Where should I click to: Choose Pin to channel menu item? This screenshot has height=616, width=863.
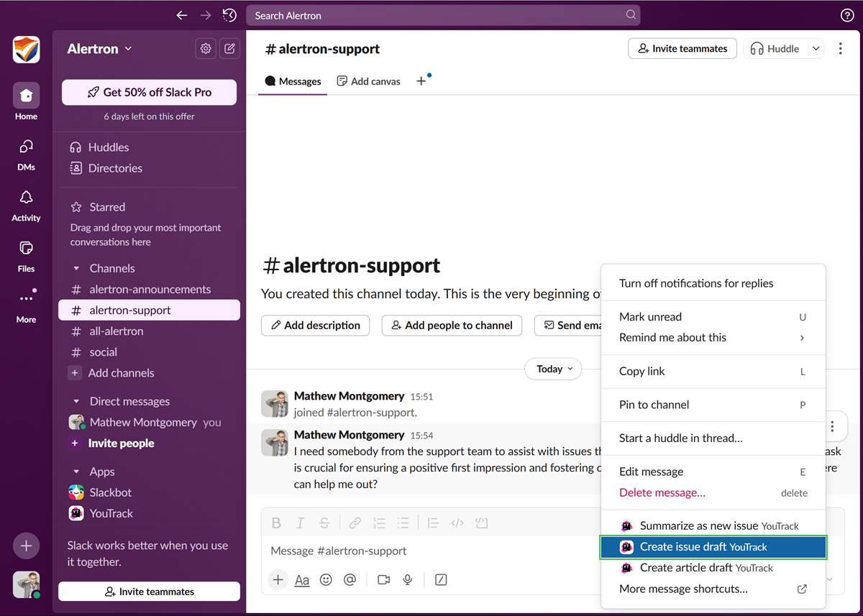pyautogui.click(x=713, y=405)
